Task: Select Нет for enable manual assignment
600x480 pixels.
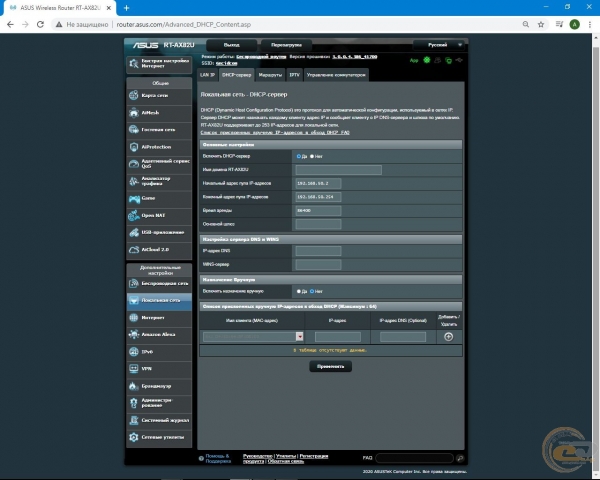Action: click(312, 291)
